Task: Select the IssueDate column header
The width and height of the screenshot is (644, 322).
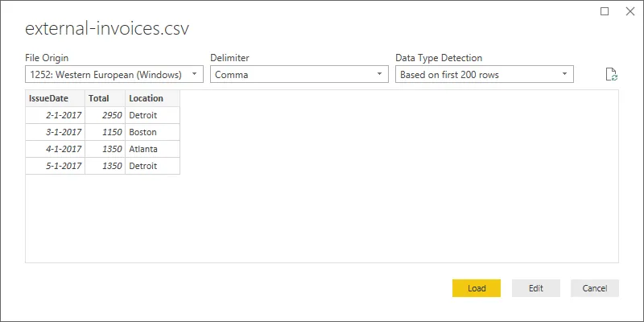Action: [x=55, y=98]
